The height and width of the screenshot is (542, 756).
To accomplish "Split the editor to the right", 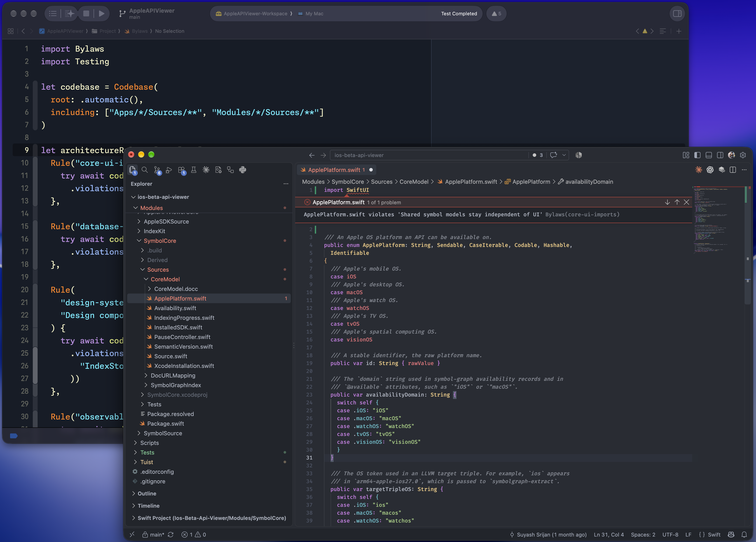I will (x=733, y=170).
